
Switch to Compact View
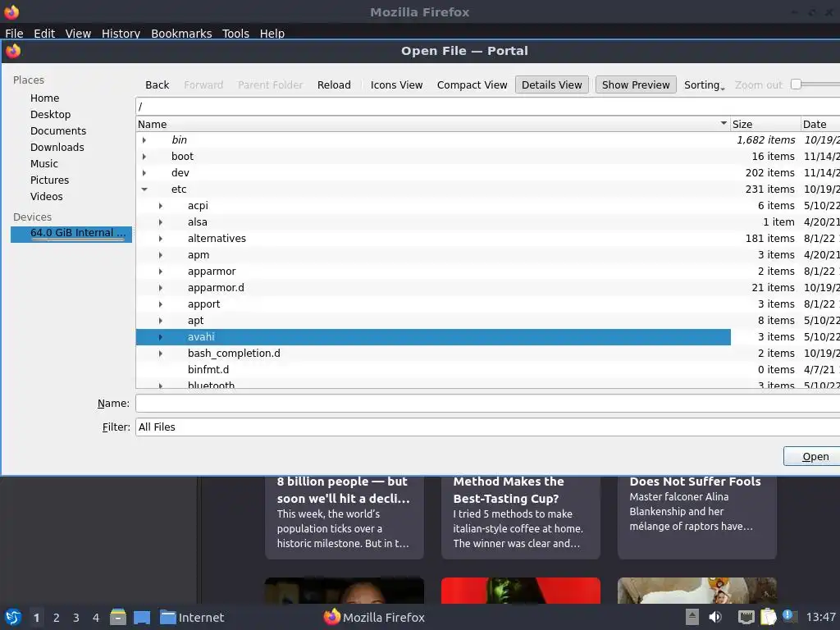coord(472,84)
